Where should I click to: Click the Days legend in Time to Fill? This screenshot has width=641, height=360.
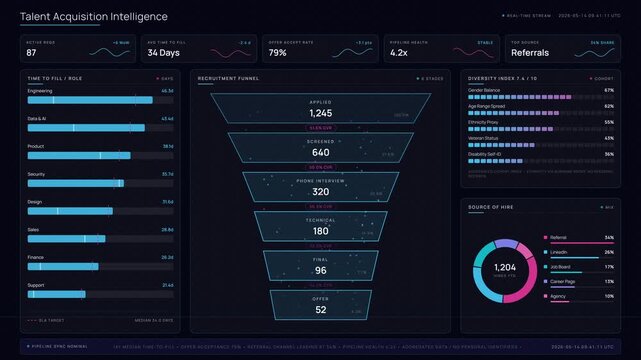165,78
